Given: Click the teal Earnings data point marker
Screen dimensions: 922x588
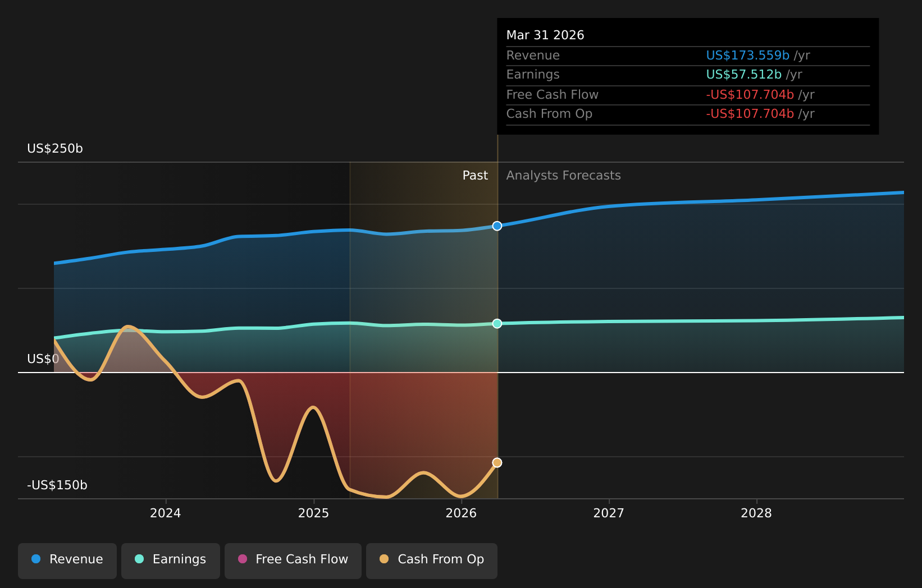Looking at the screenshot, I should [497, 324].
